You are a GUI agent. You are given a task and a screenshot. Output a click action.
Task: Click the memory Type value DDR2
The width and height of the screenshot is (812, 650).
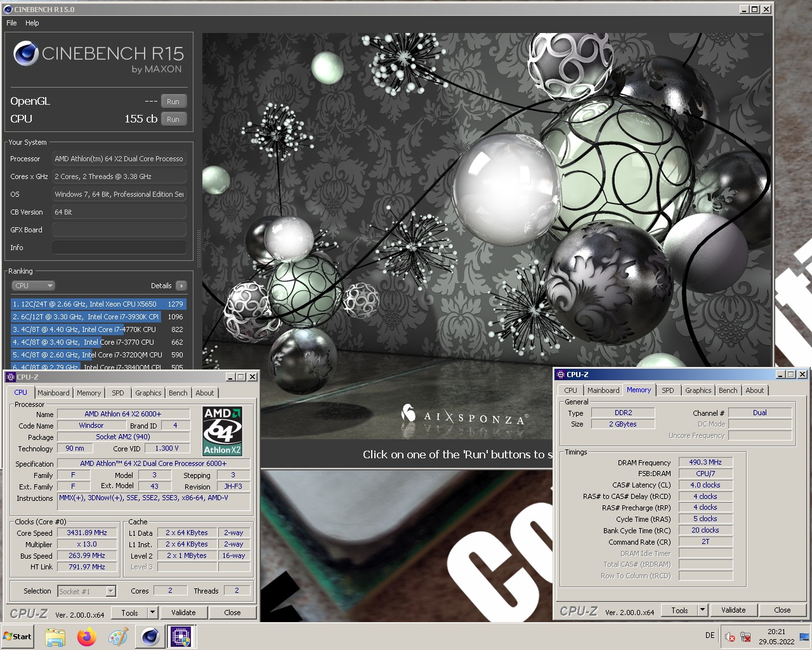pos(623,413)
